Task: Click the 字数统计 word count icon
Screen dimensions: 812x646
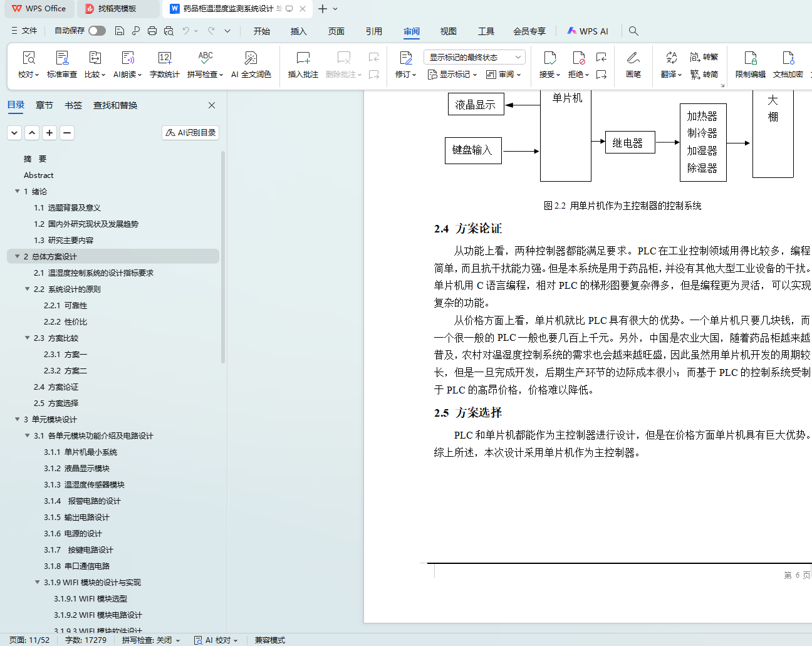Action: (x=164, y=59)
